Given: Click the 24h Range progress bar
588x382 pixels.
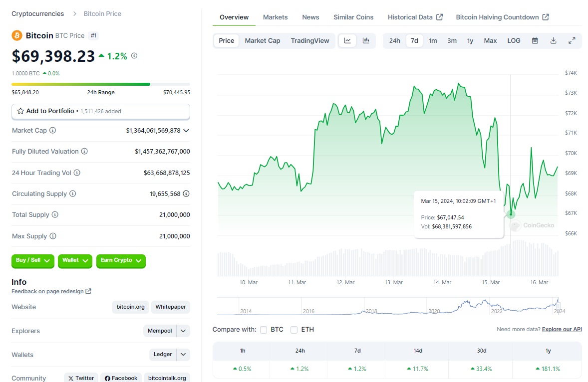Looking at the screenshot, I should click(101, 84).
